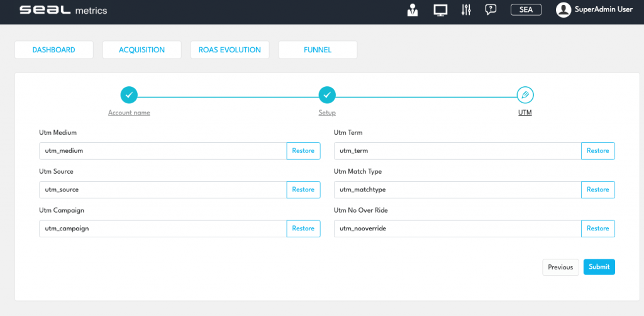Open the sliders settings icon
The height and width of the screenshot is (316, 644).
[466, 10]
